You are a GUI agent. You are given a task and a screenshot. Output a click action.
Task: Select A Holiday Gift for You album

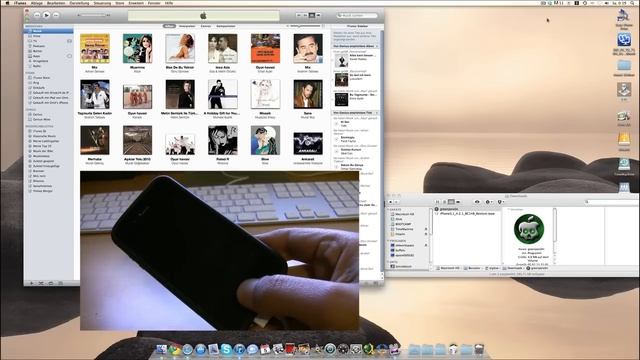223,94
